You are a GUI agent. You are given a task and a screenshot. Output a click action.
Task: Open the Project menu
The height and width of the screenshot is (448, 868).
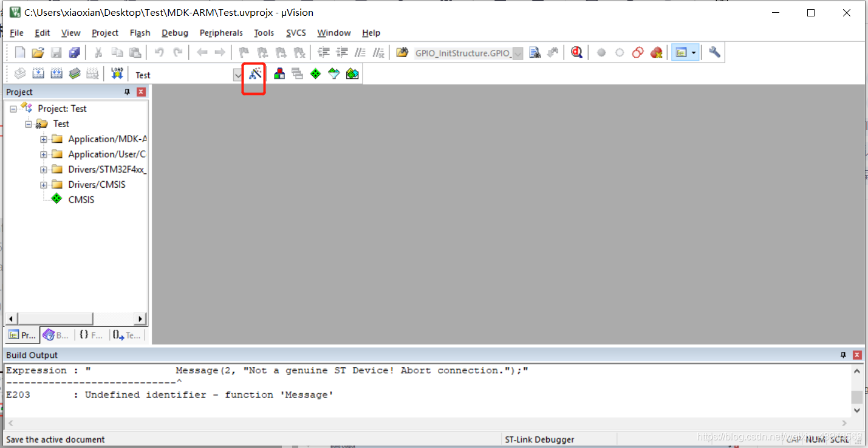pyautogui.click(x=105, y=33)
